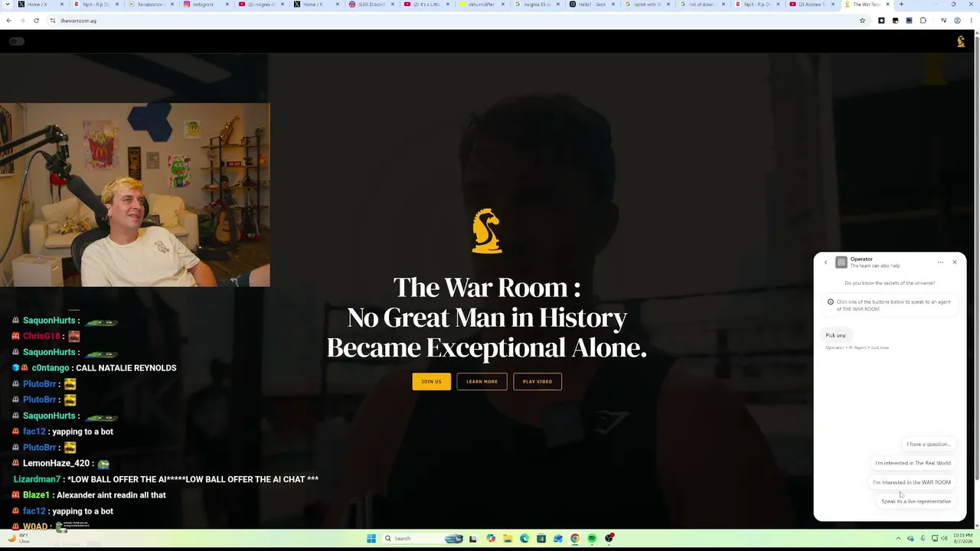Open the browser extensions puzzle icon
This screenshot has height=551, width=980.
(923, 21)
